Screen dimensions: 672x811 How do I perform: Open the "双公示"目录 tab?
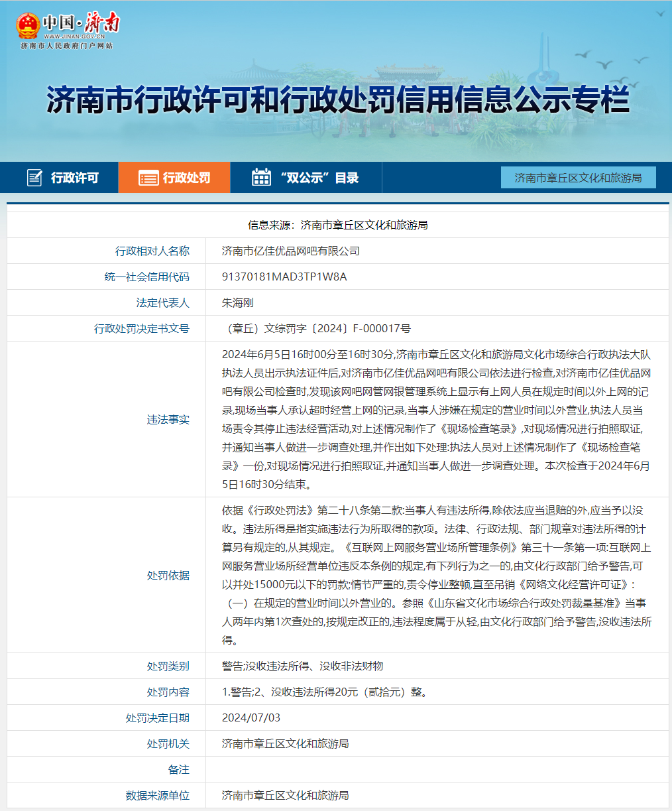306,177
